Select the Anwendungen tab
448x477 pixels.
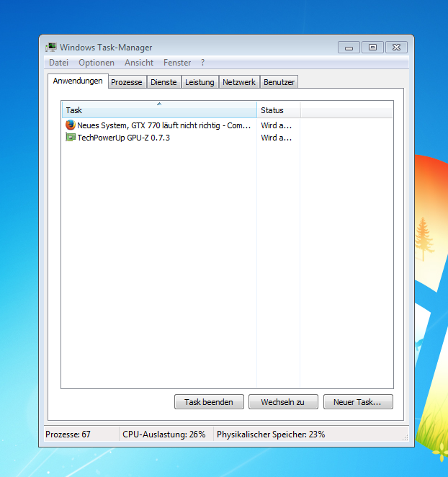78,81
